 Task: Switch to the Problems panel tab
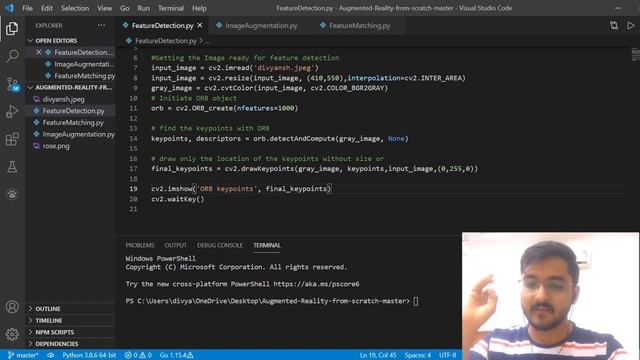point(140,245)
